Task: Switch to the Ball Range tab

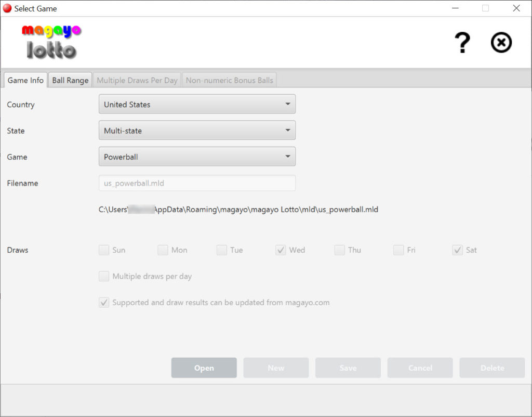Action: pos(70,80)
